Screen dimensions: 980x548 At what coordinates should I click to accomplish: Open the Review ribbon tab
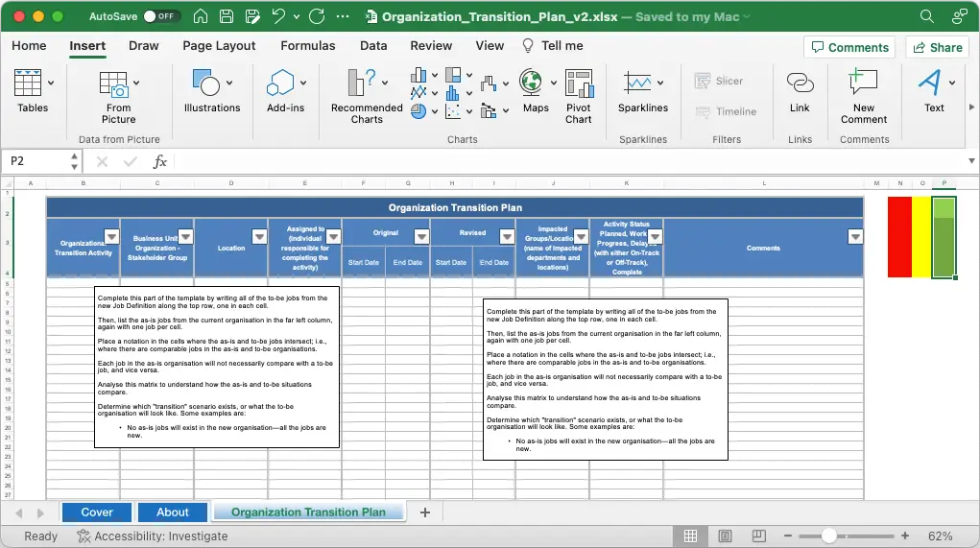[x=431, y=46]
